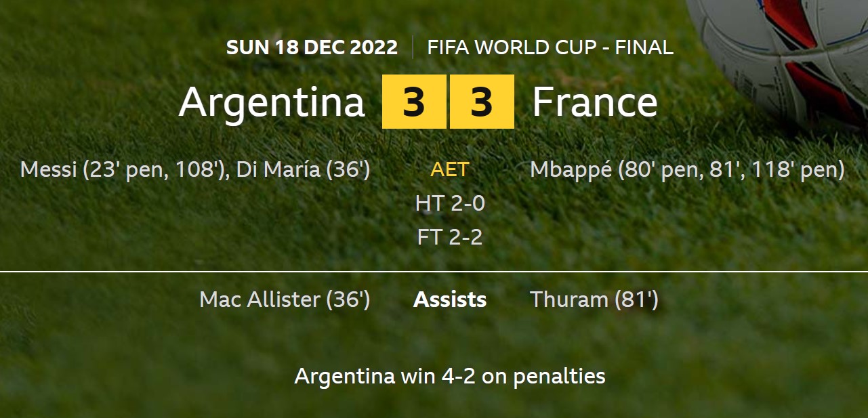The height and width of the screenshot is (418, 868).
Task: Click the Assists heading
Action: (450, 299)
